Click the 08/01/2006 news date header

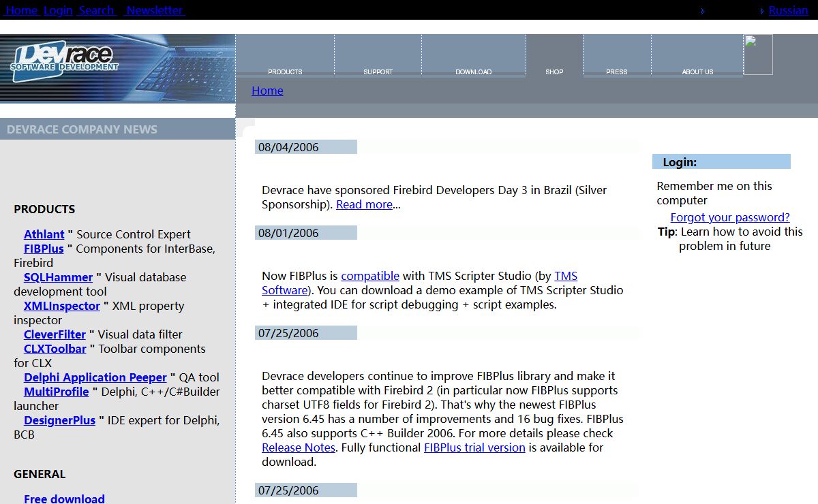coord(306,232)
